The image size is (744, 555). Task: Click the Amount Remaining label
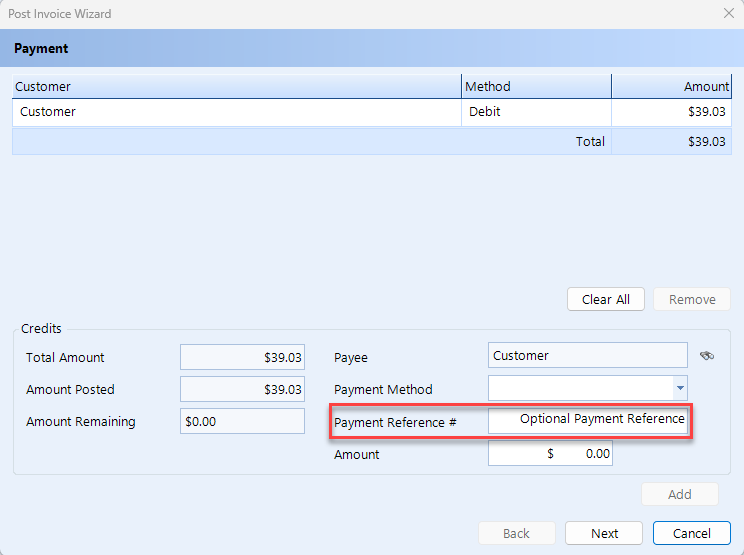(81, 421)
